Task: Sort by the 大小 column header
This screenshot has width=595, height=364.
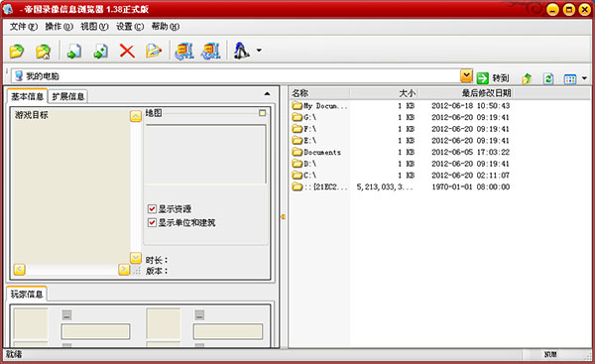Action: 384,93
